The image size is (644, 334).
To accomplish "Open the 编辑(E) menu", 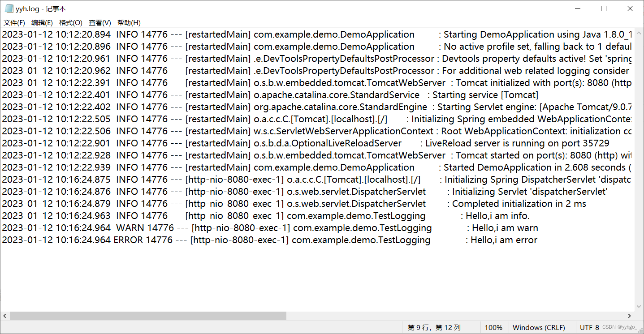I will [42, 22].
